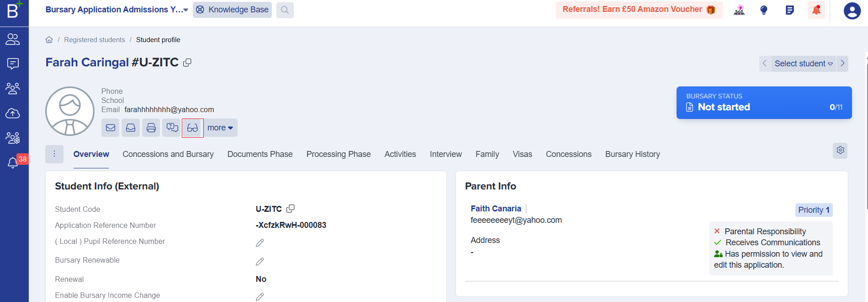This screenshot has width=868, height=302.
Task: Copy student name and code icon
Action: coord(187,63)
